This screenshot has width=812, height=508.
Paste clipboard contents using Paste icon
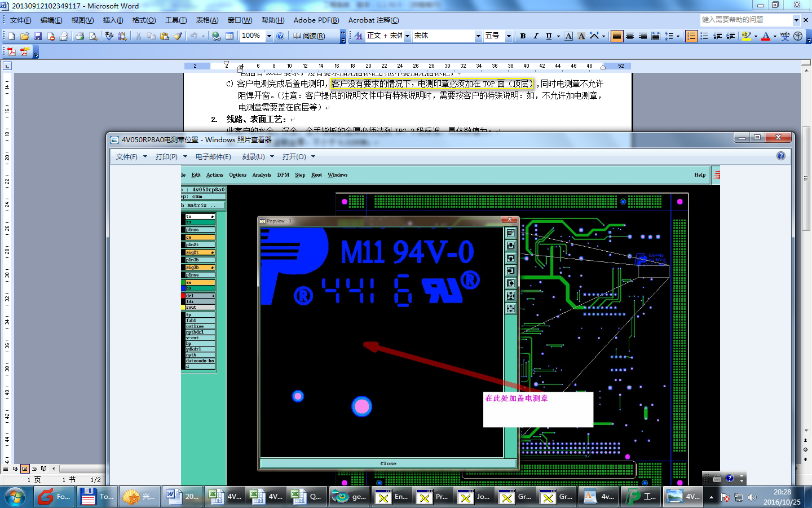(x=165, y=36)
